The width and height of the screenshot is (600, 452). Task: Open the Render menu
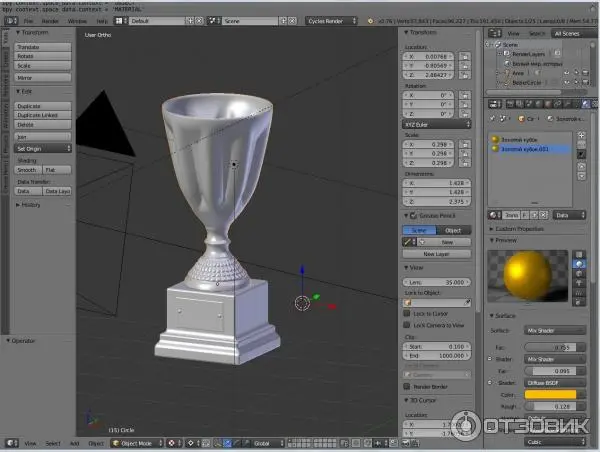point(50,21)
